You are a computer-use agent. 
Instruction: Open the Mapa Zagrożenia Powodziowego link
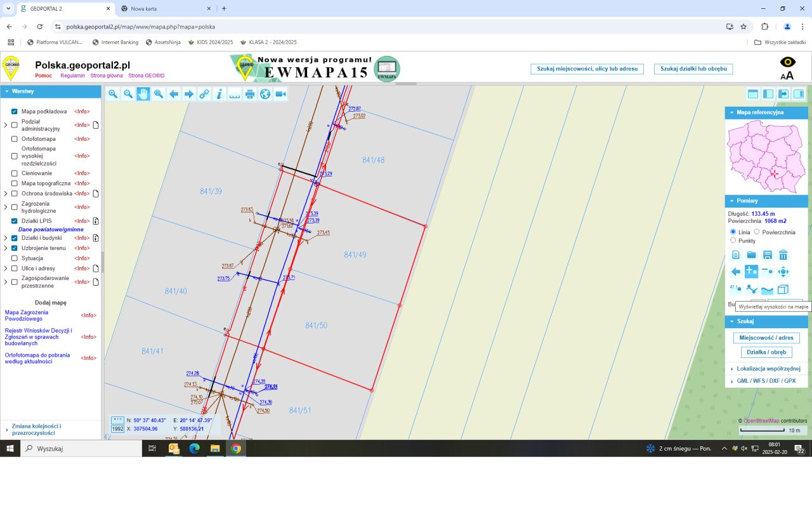point(27,315)
